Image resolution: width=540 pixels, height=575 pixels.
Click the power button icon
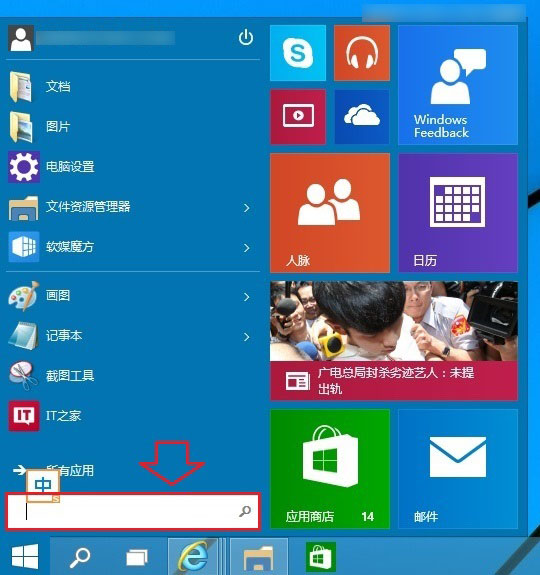pyautogui.click(x=246, y=37)
